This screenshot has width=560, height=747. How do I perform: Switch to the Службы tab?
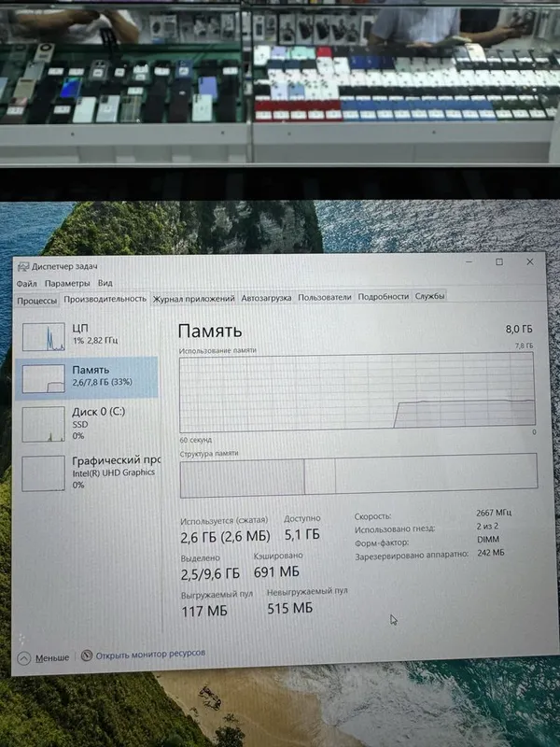[429, 296]
